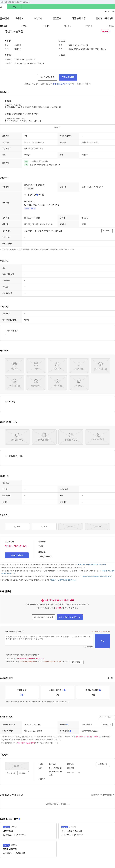This screenshot has height=868, width=115.
Task: Click the 채용시까지 status badge
Action: point(105,31)
